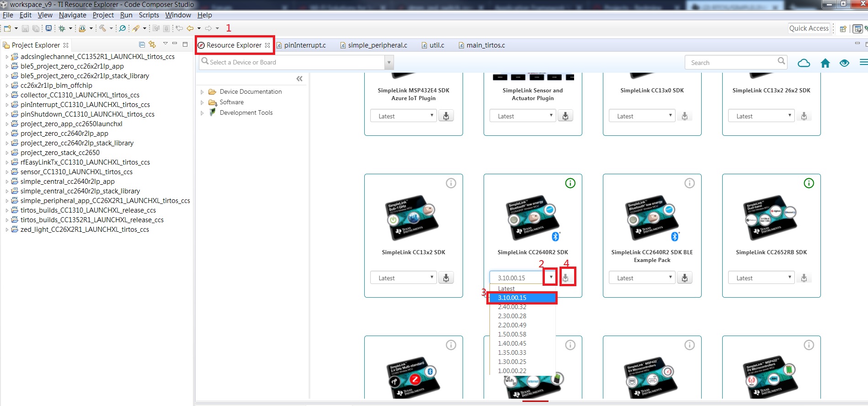Click Open Perspective icon near Quick Access

click(x=843, y=29)
